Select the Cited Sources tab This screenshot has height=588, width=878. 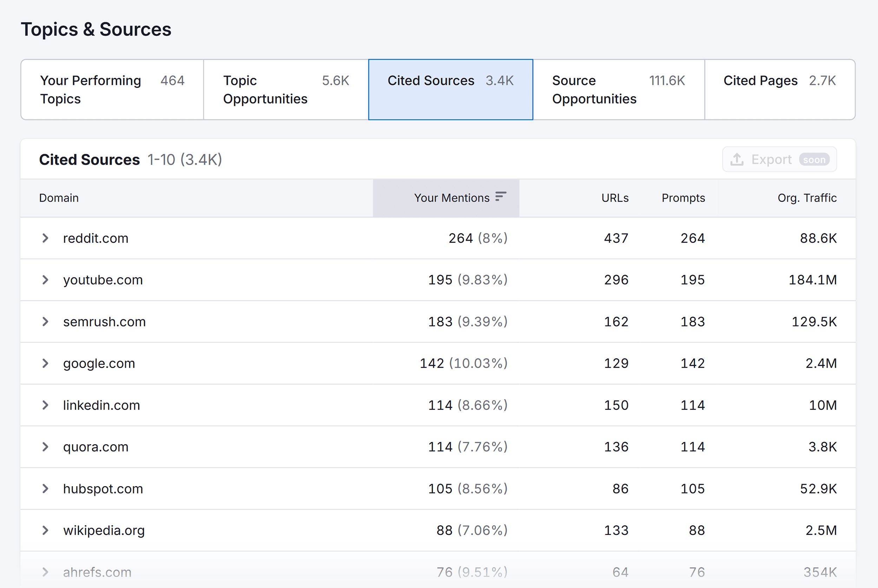451,89
